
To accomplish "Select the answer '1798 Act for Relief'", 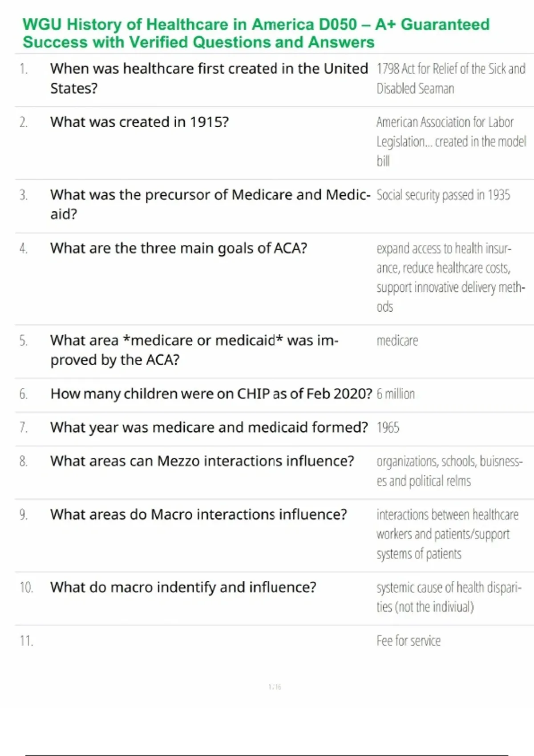I will (450, 78).
